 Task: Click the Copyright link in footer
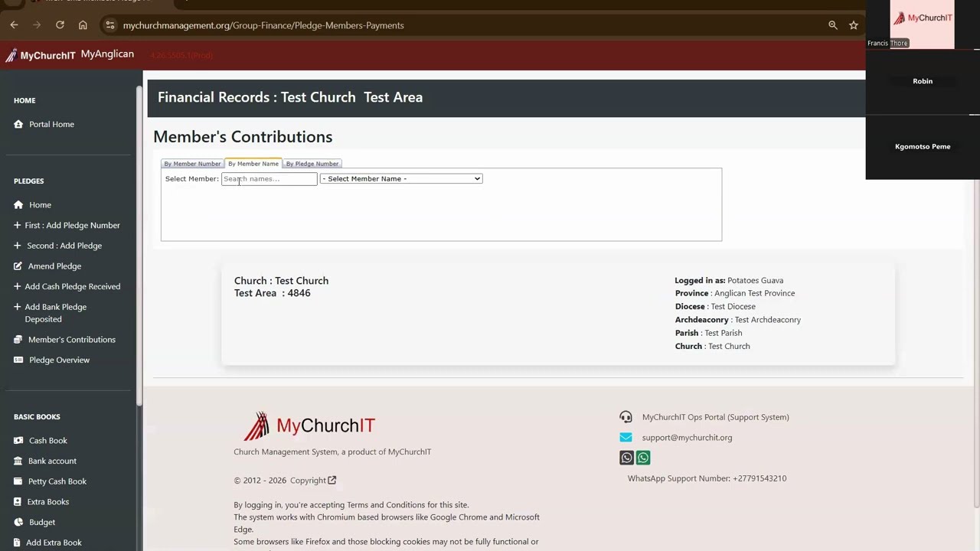tap(308, 481)
